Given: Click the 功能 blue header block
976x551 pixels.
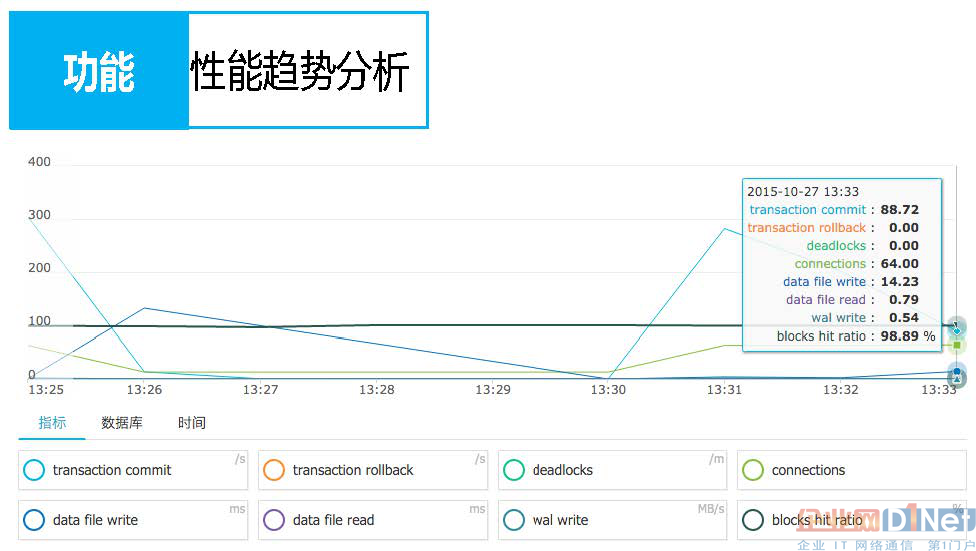Looking at the screenshot, I should pyautogui.click(x=99, y=70).
